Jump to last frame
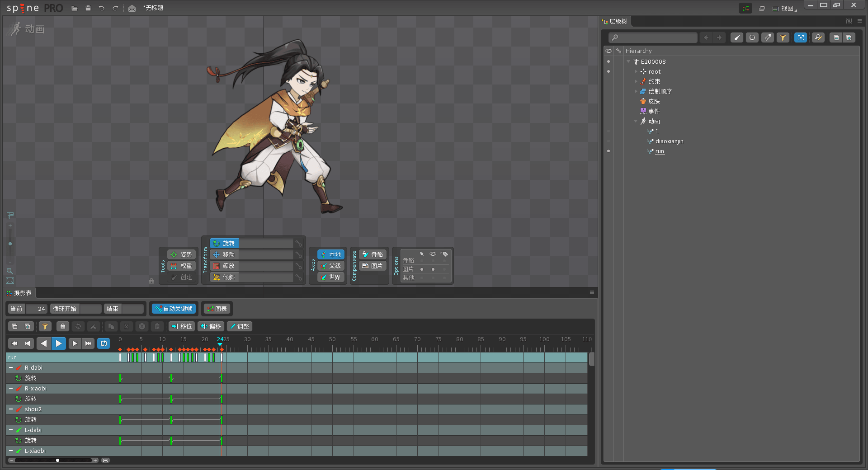Screen dimensions: 868x470 88,343
